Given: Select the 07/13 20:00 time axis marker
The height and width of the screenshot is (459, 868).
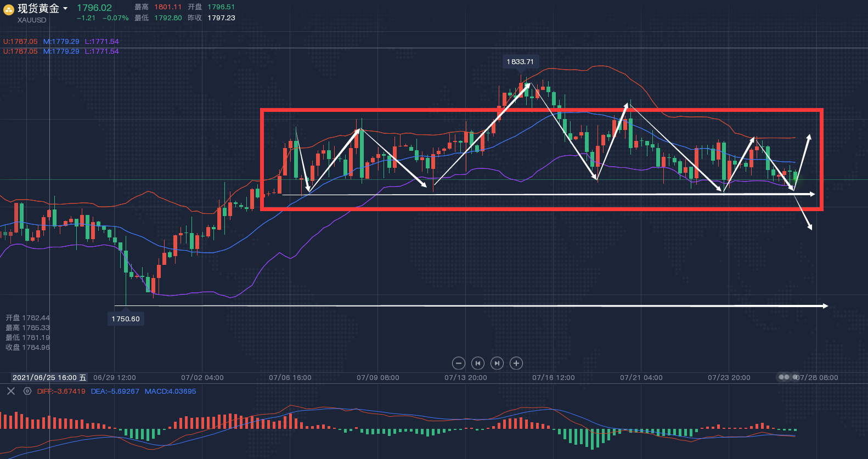Looking at the screenshot, I should [x=465, y=377].
